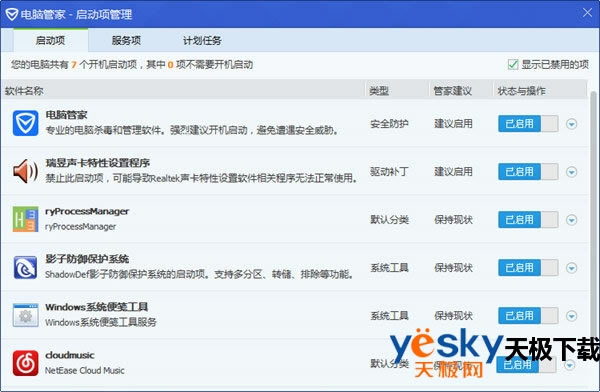The height and width of the screenshot is (392, 600).
Task: Toggle the 已启用 switch for 电脑管家
Action: click(528, 124)
